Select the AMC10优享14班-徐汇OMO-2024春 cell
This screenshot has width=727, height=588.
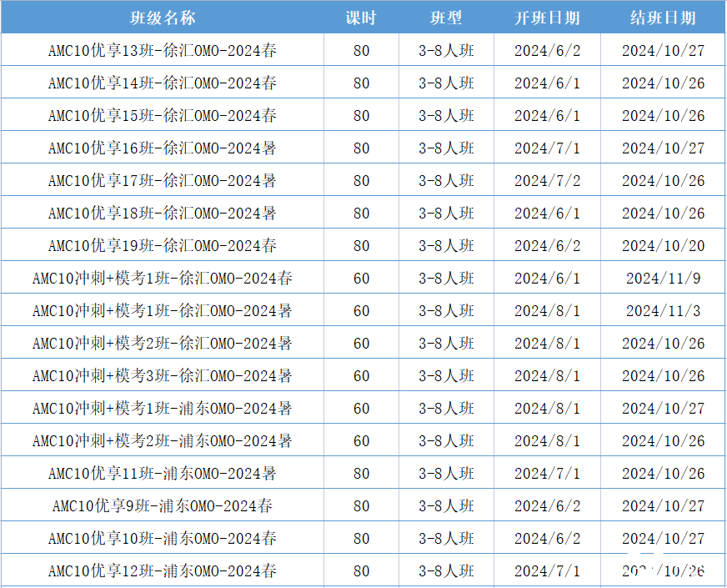(163, 83)
